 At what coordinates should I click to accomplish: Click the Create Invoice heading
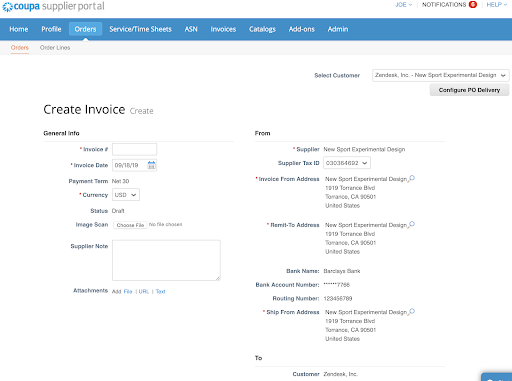[x=84, y=109]
